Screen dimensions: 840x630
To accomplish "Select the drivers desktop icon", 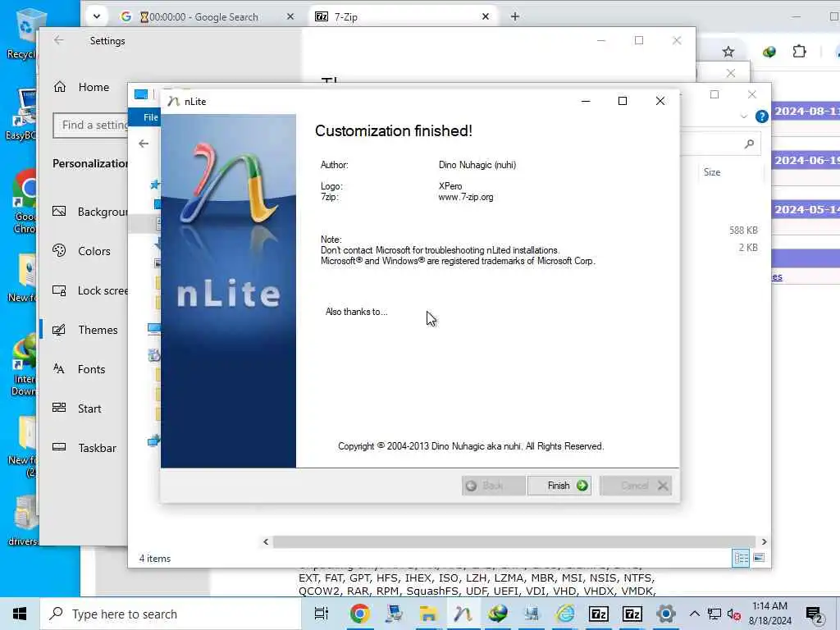I will point(24,520).
